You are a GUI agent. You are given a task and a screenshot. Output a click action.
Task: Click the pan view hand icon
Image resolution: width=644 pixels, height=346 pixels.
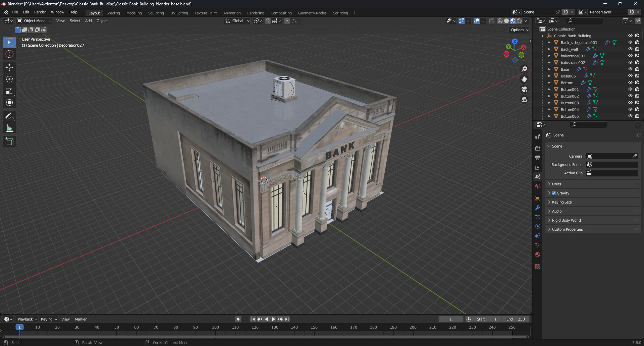524,79
